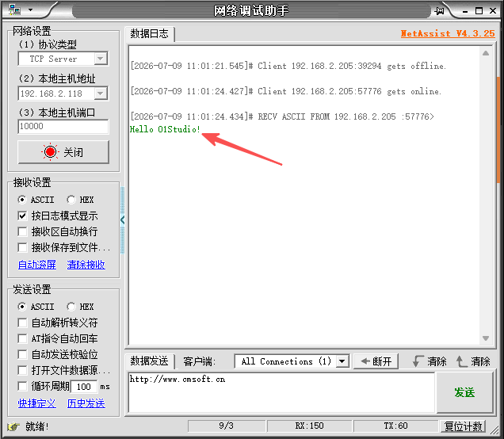Click the log line ending gets online
The width and height of the screenshot is (504, 439).
286,91
